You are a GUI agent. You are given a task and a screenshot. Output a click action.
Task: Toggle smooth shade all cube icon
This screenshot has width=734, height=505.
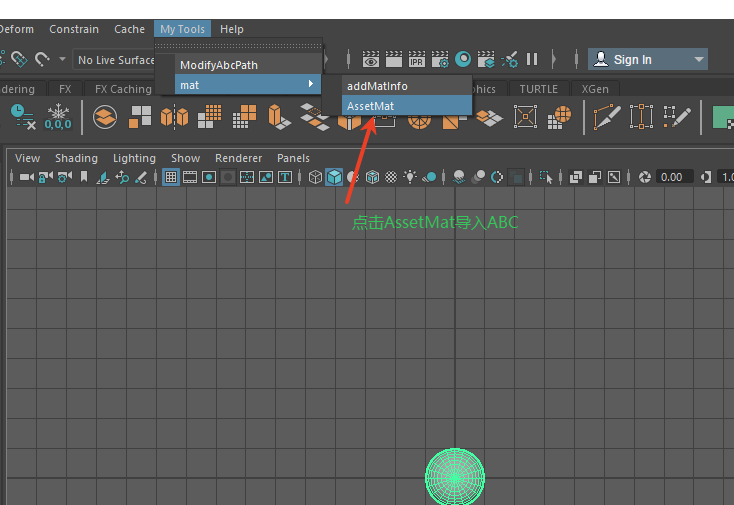coord(334,177)
